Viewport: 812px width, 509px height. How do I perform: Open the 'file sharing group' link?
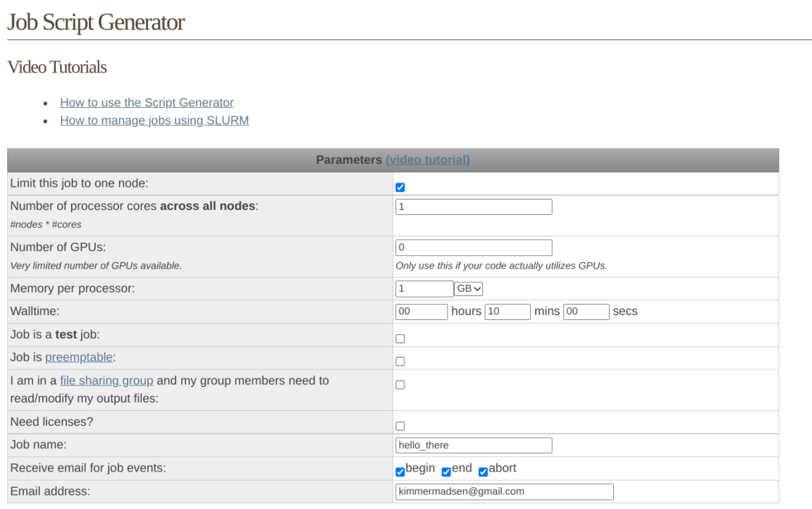pyautogui.click(x=106, y=381)
